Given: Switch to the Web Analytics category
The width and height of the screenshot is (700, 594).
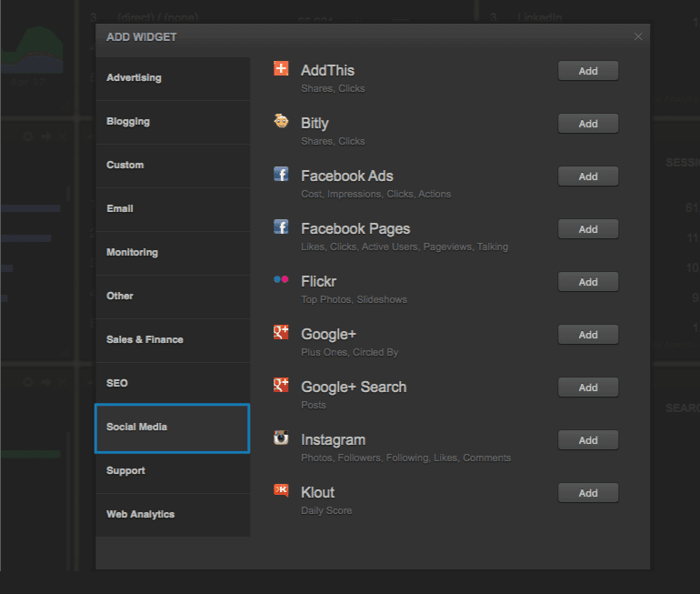Looking at the screenshot, I should pos(173,515).
